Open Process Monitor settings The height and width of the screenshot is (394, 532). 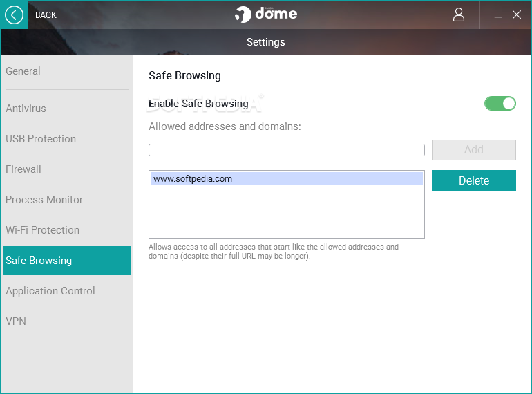pyautogui.click(x=44, y=200)
